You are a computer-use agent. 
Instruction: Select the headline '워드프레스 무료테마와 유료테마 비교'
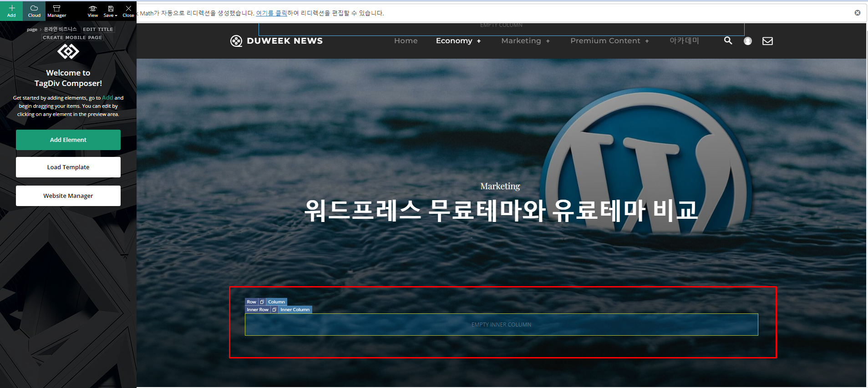pos(501,211)
